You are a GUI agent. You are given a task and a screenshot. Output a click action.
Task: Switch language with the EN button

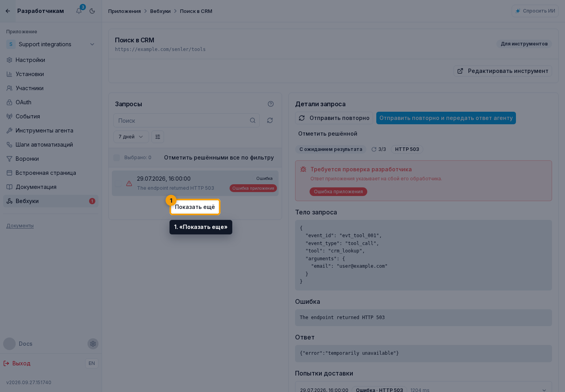(92, 363)
